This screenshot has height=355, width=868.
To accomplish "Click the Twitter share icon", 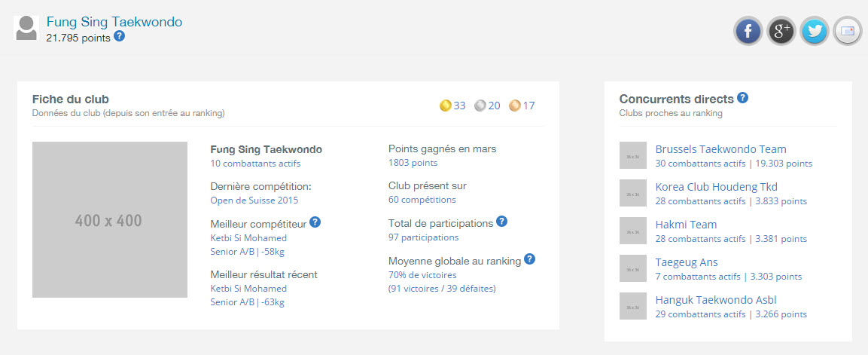I will tap(815, 31).
